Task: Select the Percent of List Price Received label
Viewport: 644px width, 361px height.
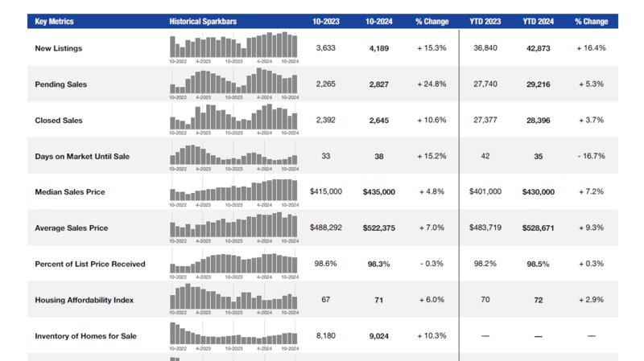Action: coord(90,264)
